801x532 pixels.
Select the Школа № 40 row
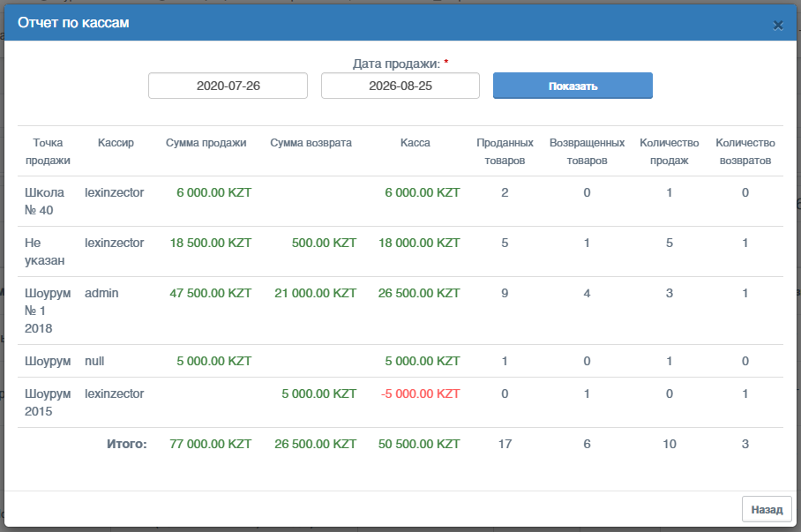click(400, 201)
